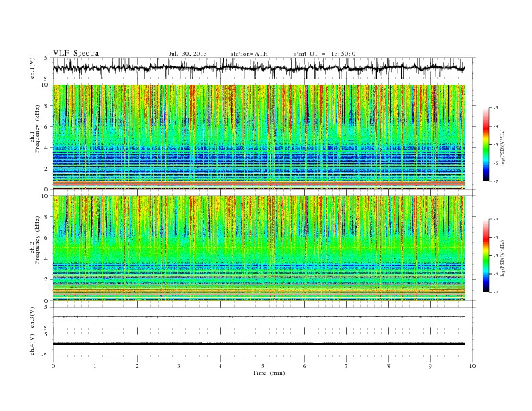Click the "Time (min)" x-axis label

[269, 373]
